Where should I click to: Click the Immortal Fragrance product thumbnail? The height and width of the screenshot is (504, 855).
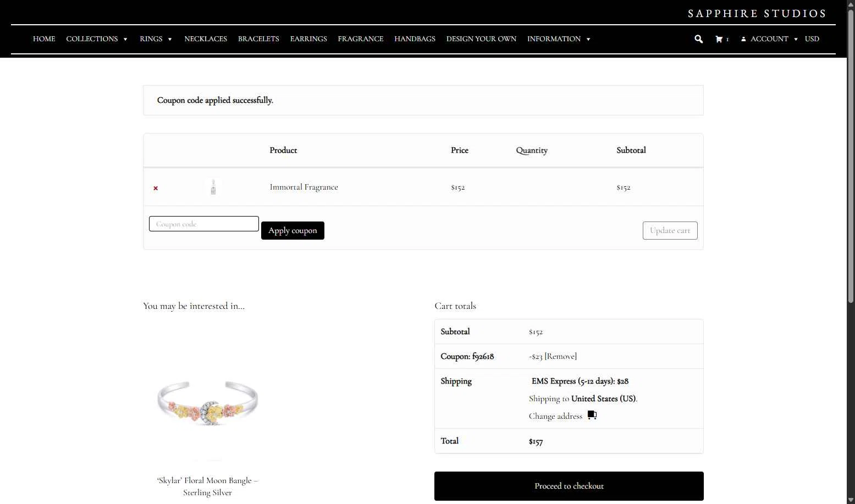(213, 187)
